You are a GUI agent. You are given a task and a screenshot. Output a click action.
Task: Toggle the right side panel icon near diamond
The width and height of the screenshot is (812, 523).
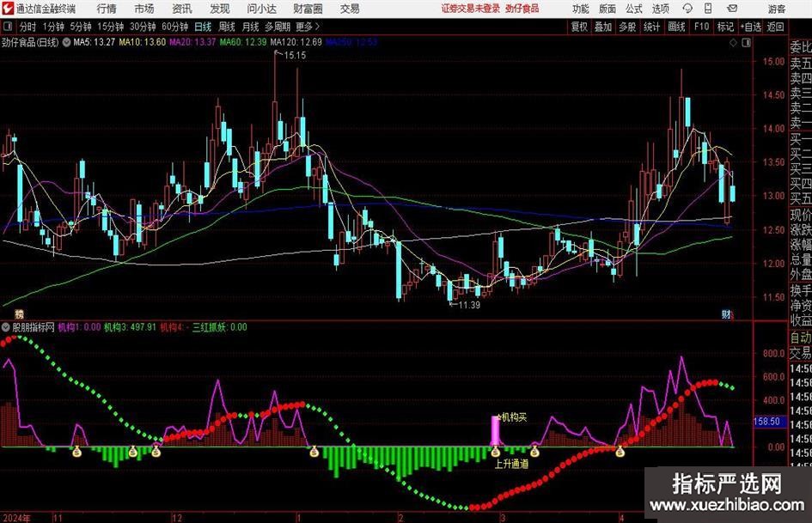coord(746,43)
